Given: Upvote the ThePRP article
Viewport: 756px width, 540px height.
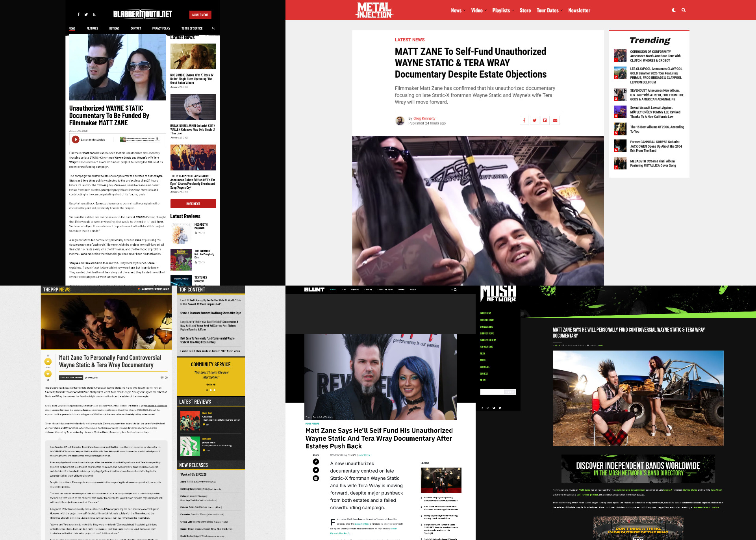Looking at the screenshot, I should 48,362.
